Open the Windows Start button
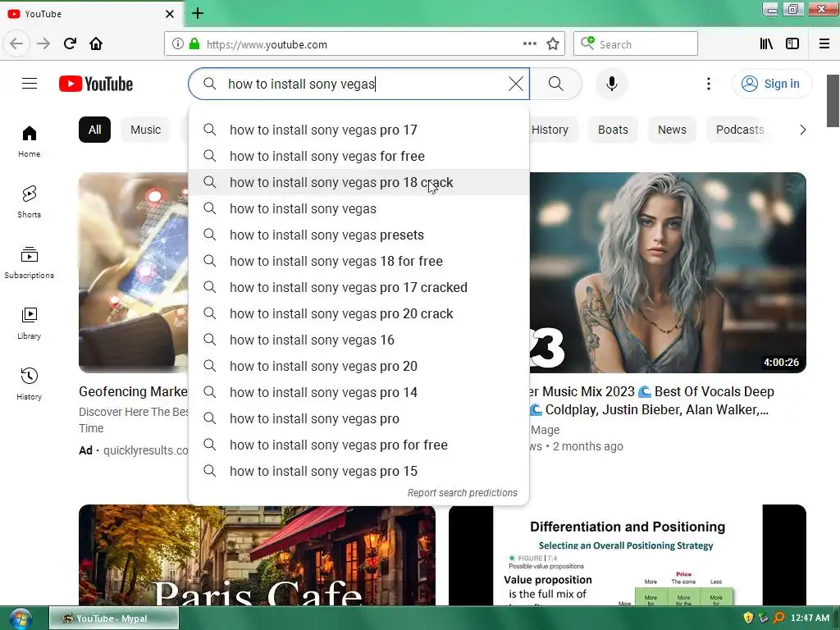This screenshot has height=630, width=840. coord(20,619)
